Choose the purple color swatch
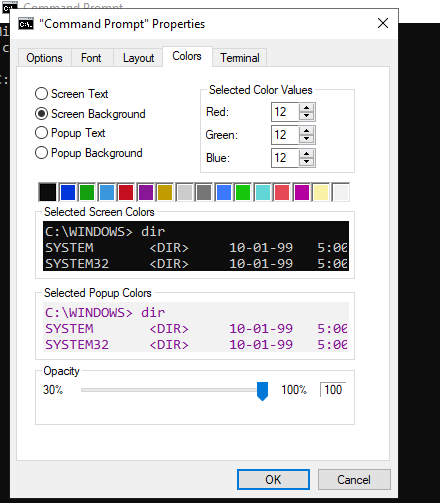The height and width of the screenshot is (503, 440). tap(146, 192)
